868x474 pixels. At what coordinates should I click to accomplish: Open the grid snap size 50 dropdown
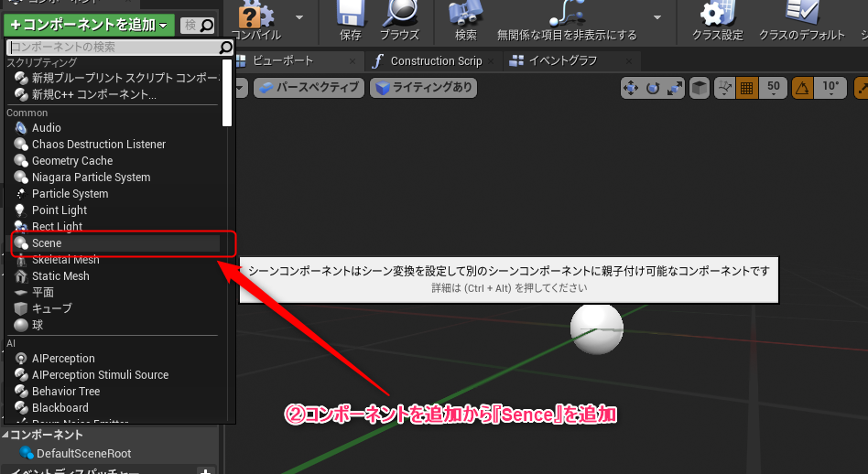(x=773, y=89)
